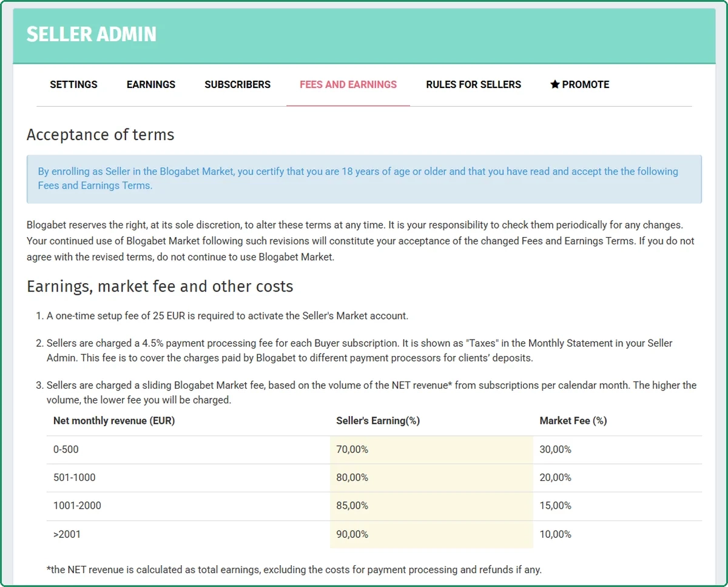Image resolution: width=728 pixels, height=587 pixels.
Task: Click the 20,00% market fee value
Action: pyautogui.click(x=556, y=478)
